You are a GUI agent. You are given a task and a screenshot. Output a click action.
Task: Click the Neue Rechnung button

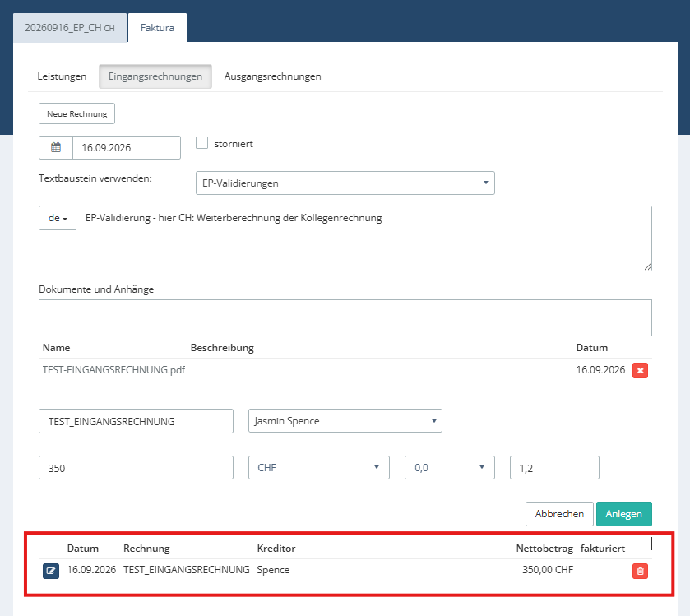pos(77,113)
